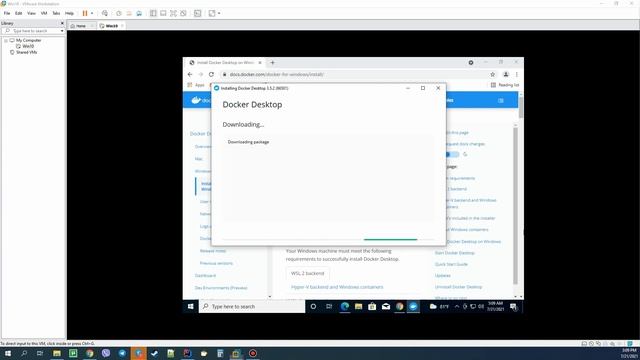The image size is (640, 360).
Task: Open Microsoft Edge in guest taskbar
Action: tap(344, 307)
